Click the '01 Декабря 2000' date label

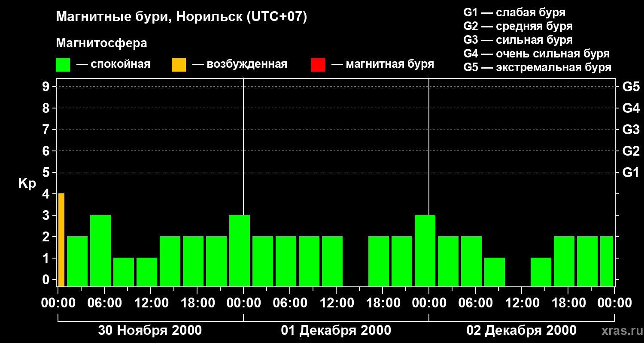pos(336,331)
